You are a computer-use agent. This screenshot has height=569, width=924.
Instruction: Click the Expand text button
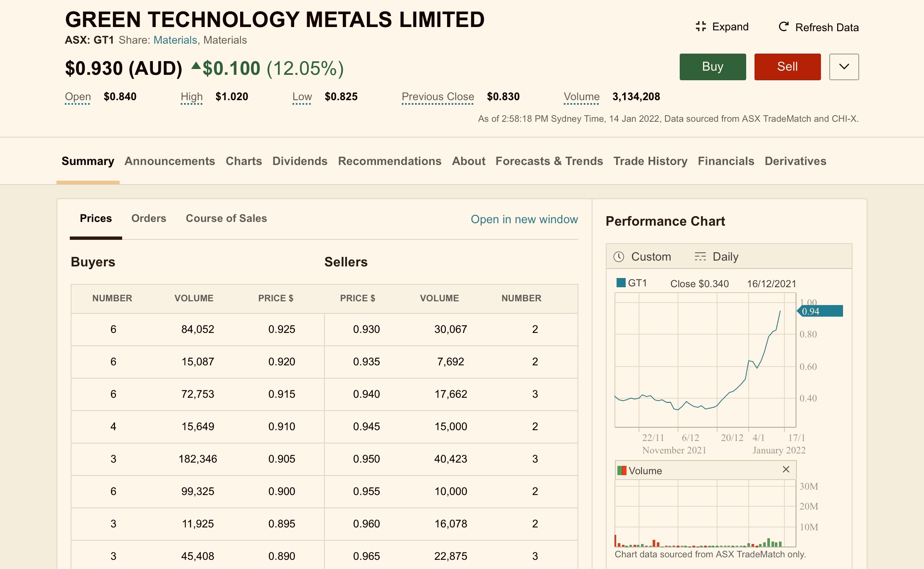click(722, 27)
